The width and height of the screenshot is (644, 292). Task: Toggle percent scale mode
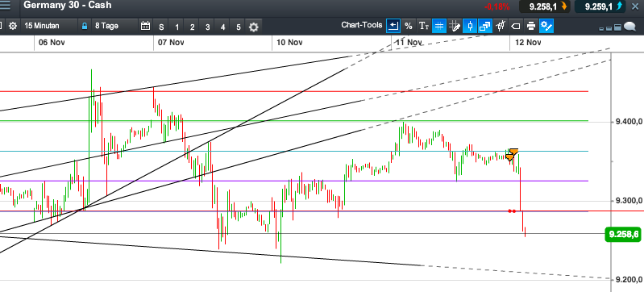pyautogui.click(x=409, y=26)
